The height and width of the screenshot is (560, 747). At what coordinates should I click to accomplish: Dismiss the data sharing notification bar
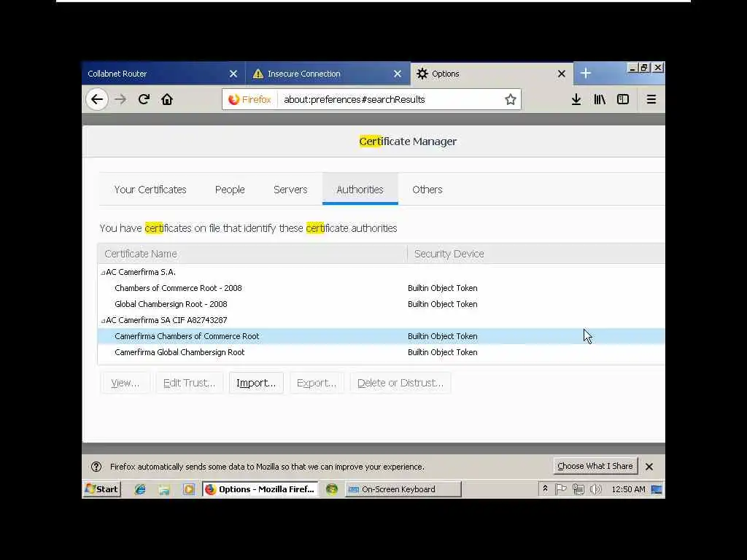649,467
